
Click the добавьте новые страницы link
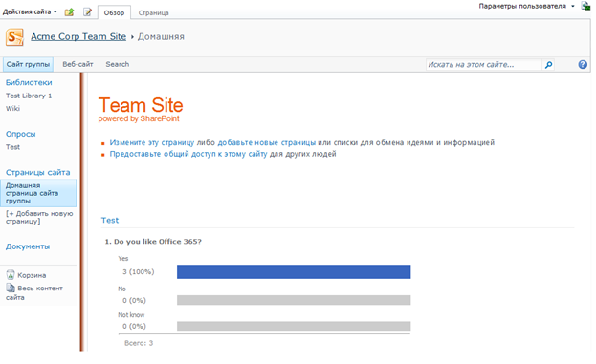(267, 142)
